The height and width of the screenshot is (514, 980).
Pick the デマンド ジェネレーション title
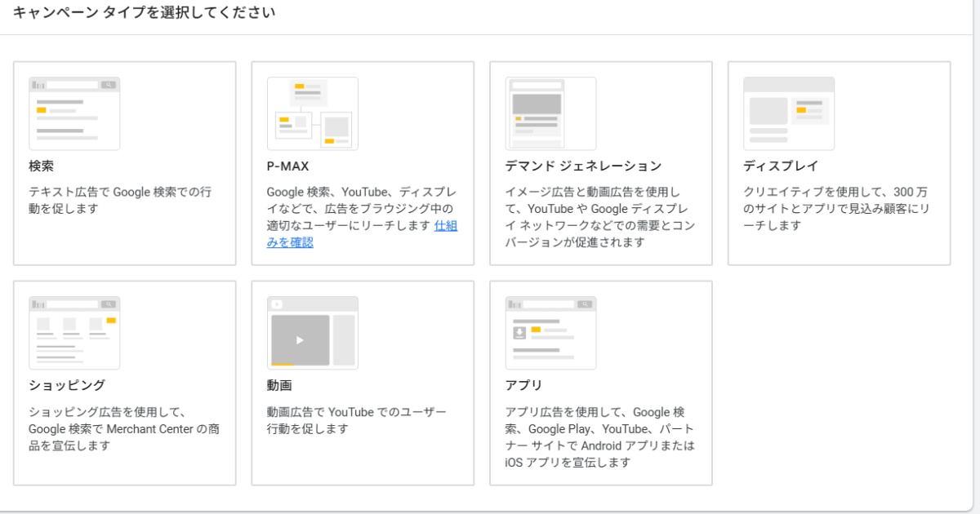click(583, 166)
